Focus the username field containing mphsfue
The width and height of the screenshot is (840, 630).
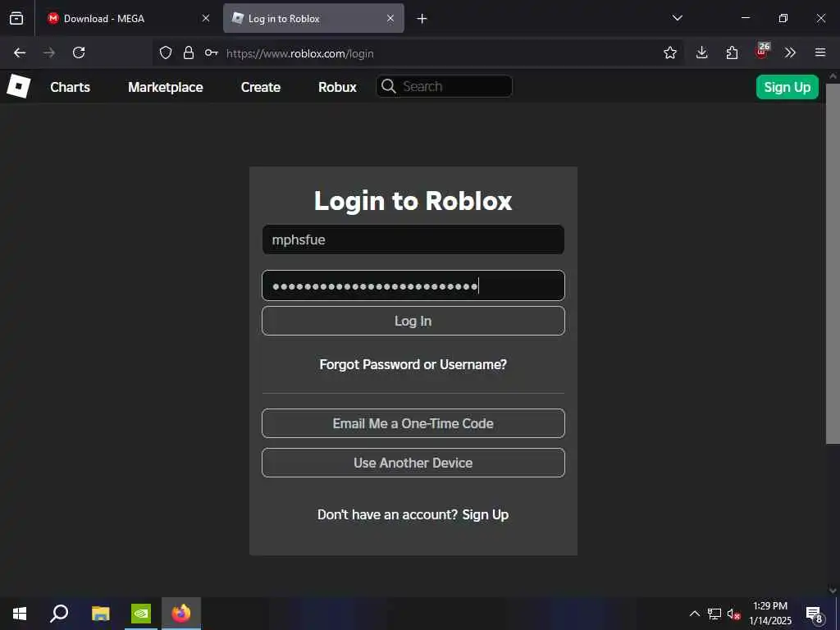click(x=413, y=240)
